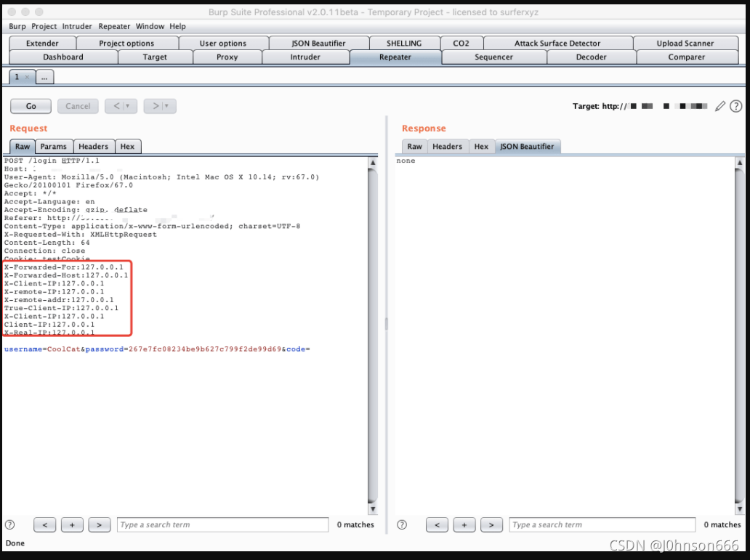Go forward in request history
The image size is (750, 560).
(x=155, y=106)
